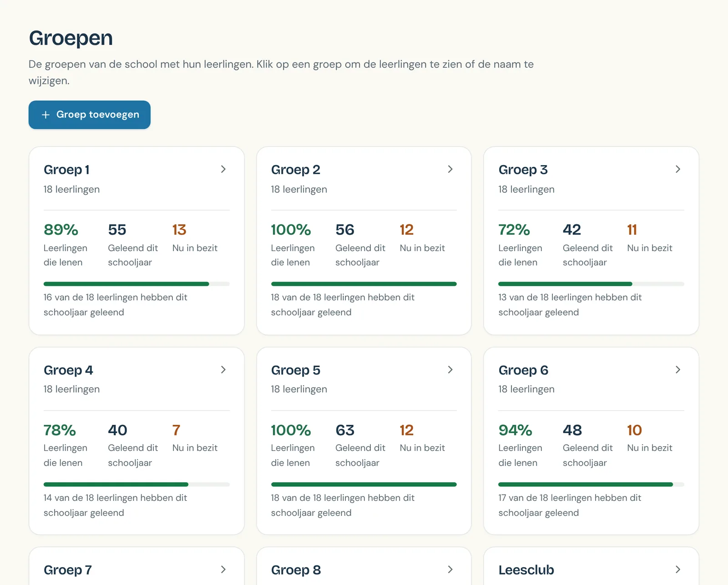The width and height of the screenshot is (728, 585).
Task: Select the Groep 1 card title
Action: 66,170
